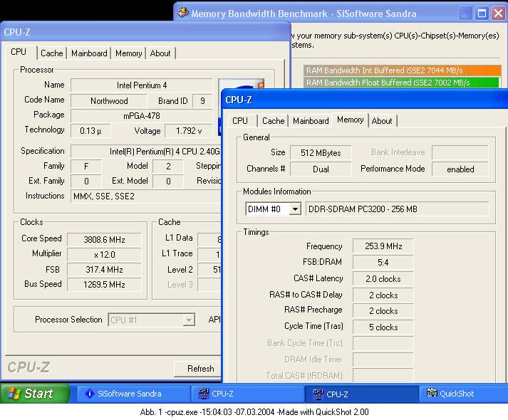The image size is (508, 420).
Task: Switch to Mainboard tab in back CPU-Z window
Action: 89,53
